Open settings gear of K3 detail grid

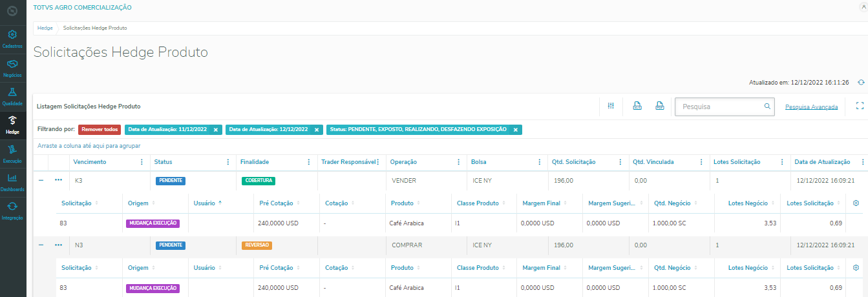pyautogui.click(x=856, y=203)
